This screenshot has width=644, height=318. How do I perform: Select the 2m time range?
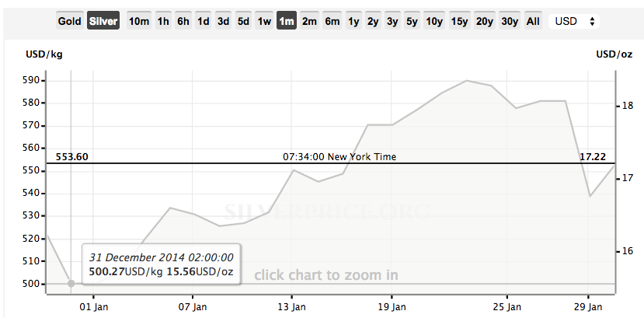click(309, 20)
